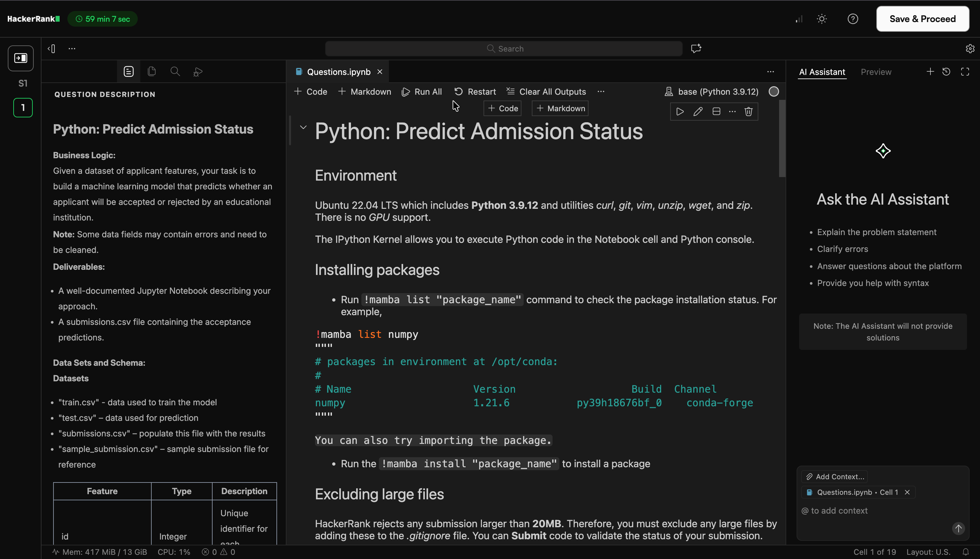The height and width of the screenshot is (559, 980).
Task: Start a new AI chat
Action: coord(930,72)
